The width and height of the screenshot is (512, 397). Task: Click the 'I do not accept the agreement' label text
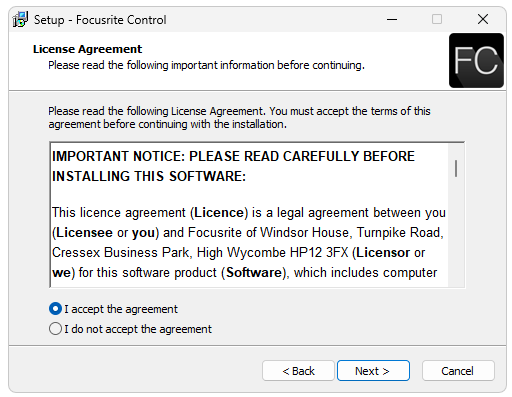click(138, 329)
